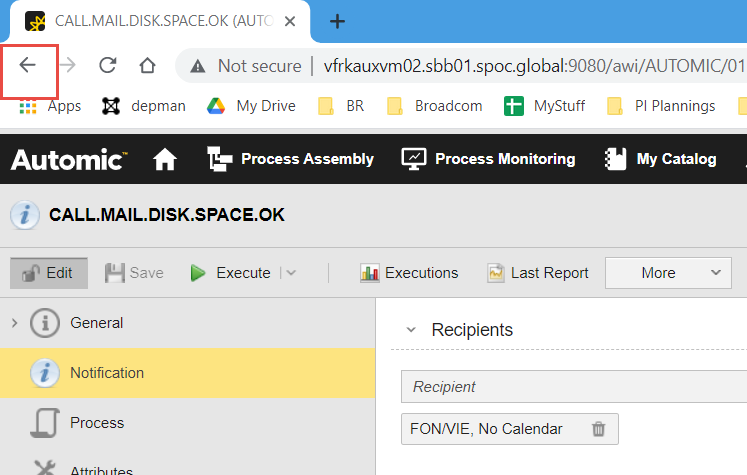The width and height of the screenshot is (747, 475).
Task: Switch to Process Monitoring perspective
Action: pos(488,159)
